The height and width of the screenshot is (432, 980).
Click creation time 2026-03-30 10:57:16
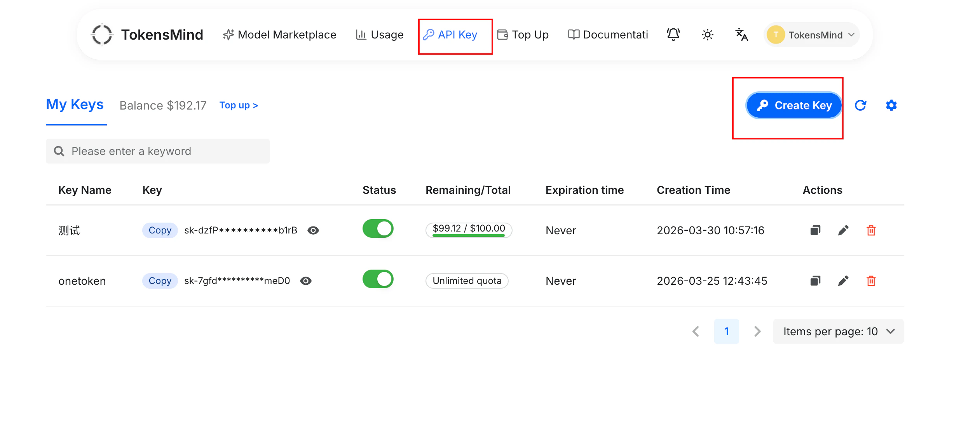point(710,230)
